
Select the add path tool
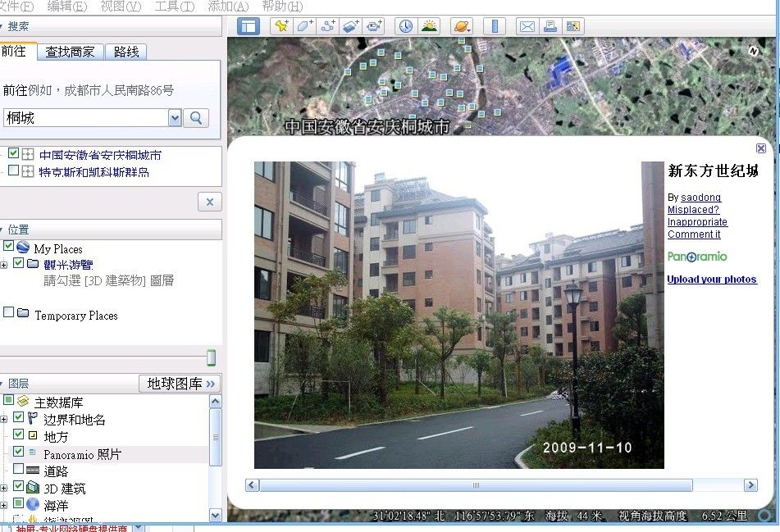coord(327,26)
